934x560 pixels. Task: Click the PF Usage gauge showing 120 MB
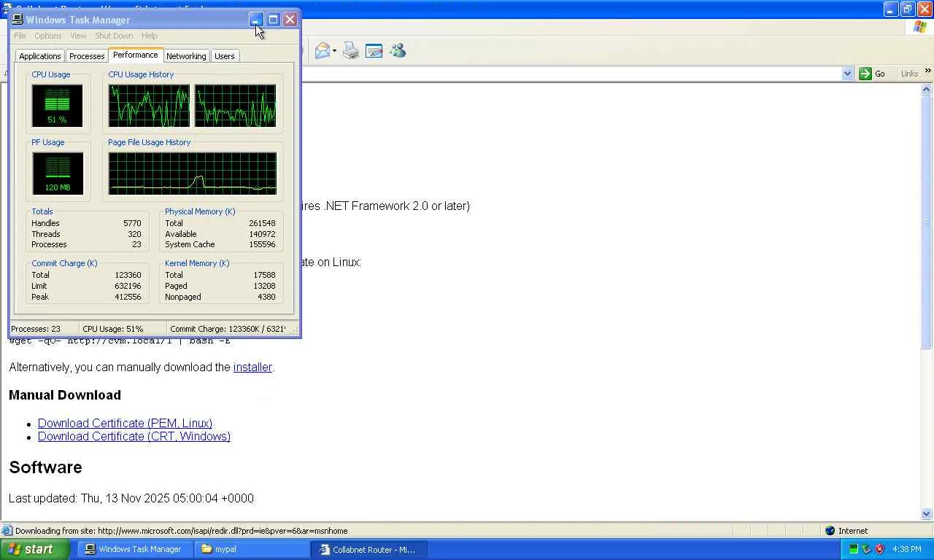[57, 174]
